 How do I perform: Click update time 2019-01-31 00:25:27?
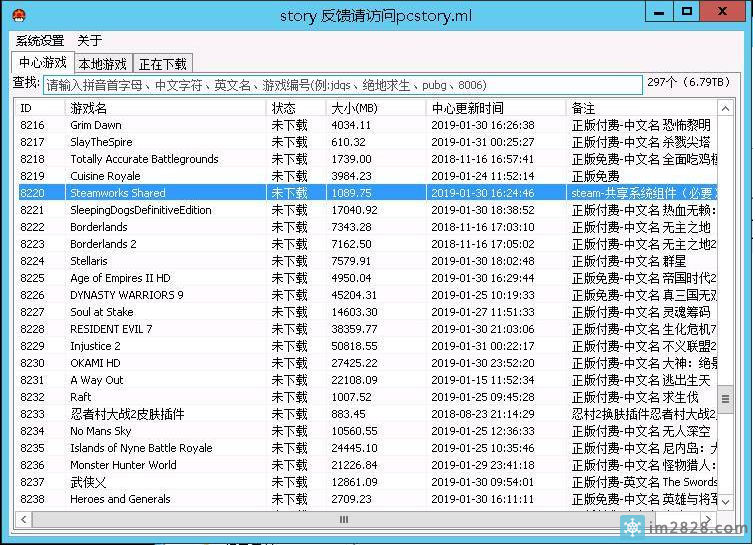coord(482,142)
